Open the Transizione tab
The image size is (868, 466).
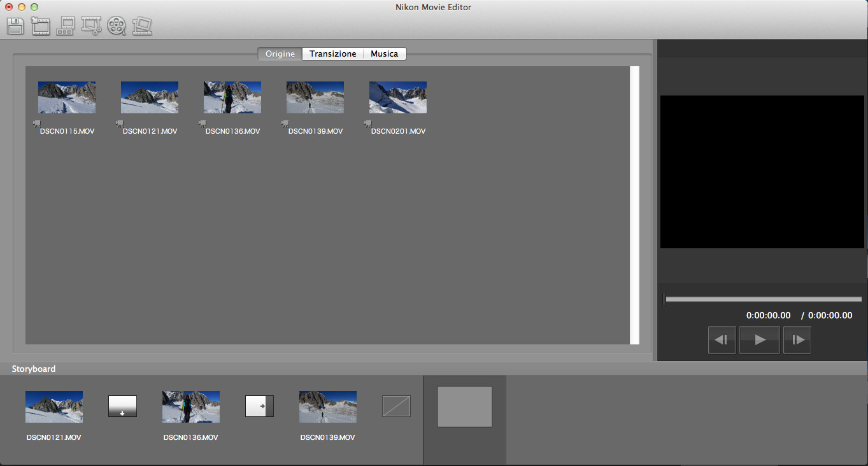click(333, 54)
